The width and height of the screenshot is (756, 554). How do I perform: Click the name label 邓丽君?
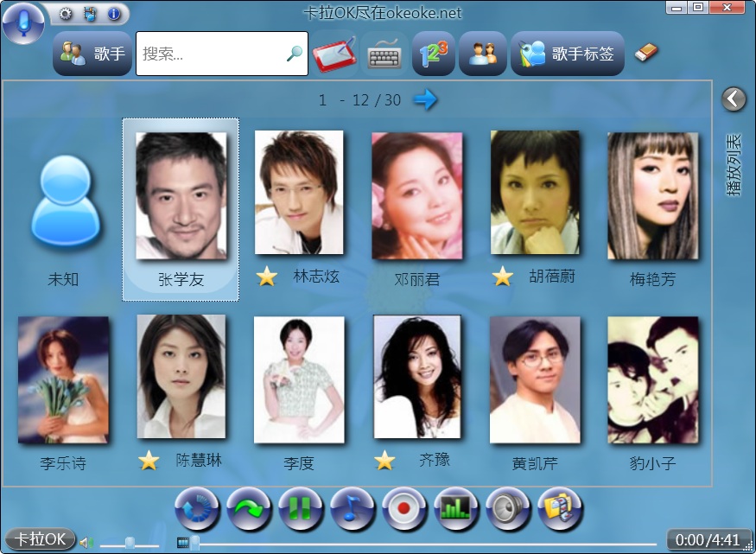coord(417,279)
